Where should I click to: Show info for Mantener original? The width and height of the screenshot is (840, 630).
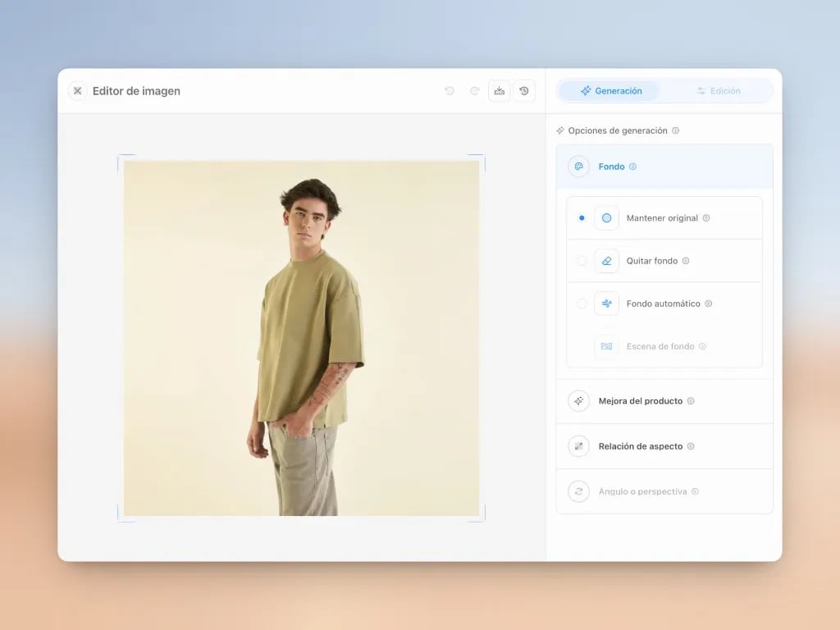tap(706, 218)
